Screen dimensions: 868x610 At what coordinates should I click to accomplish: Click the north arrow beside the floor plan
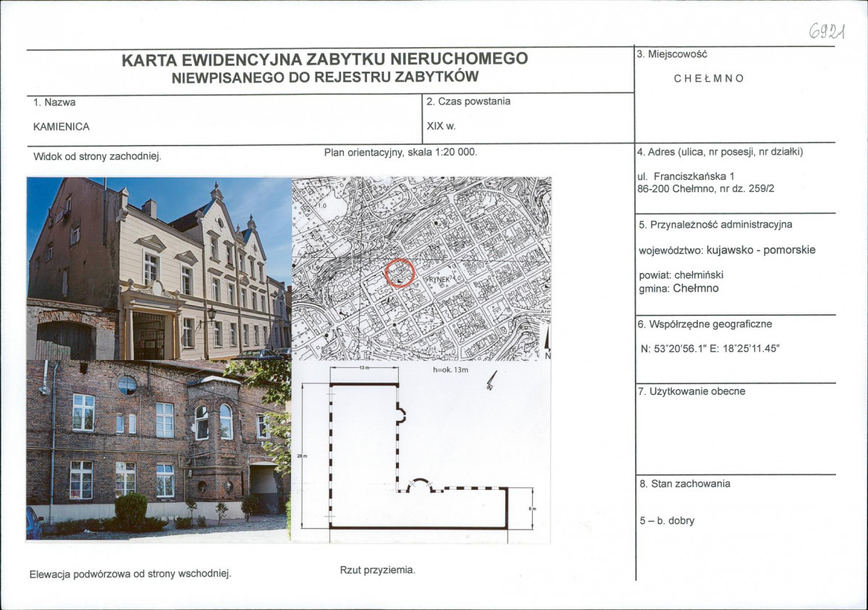(492, 379)
